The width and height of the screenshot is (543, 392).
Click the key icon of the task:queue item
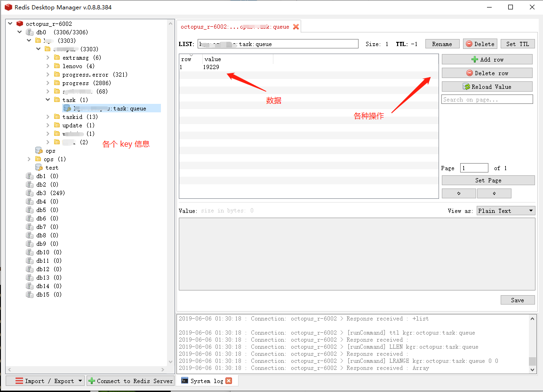tap(67, 108)
